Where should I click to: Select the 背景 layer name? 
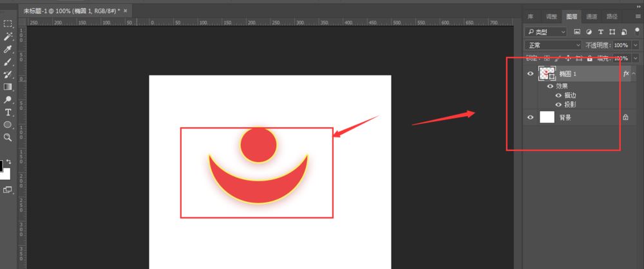click(x=565, y=117)
